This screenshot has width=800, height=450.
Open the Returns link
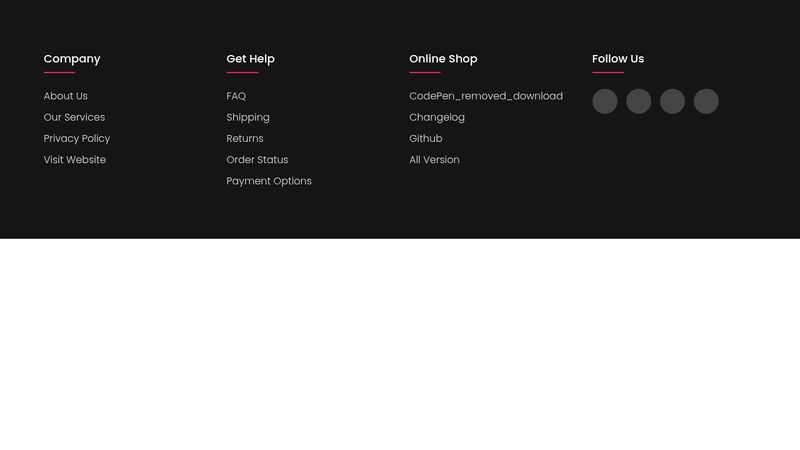(245, 139)
